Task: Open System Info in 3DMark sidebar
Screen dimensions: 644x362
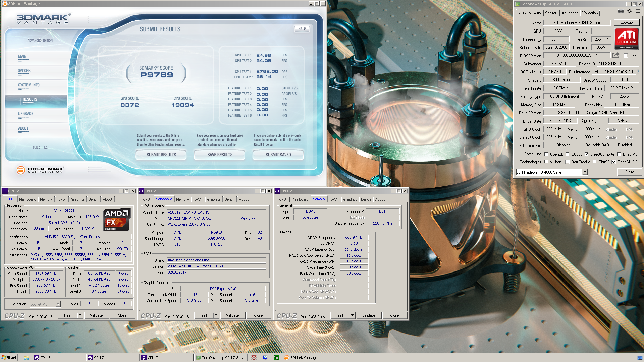Action: click(29, 85)
